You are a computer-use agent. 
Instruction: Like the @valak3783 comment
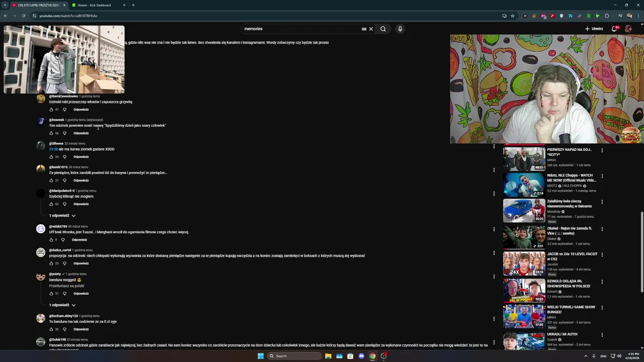(51, 240)
